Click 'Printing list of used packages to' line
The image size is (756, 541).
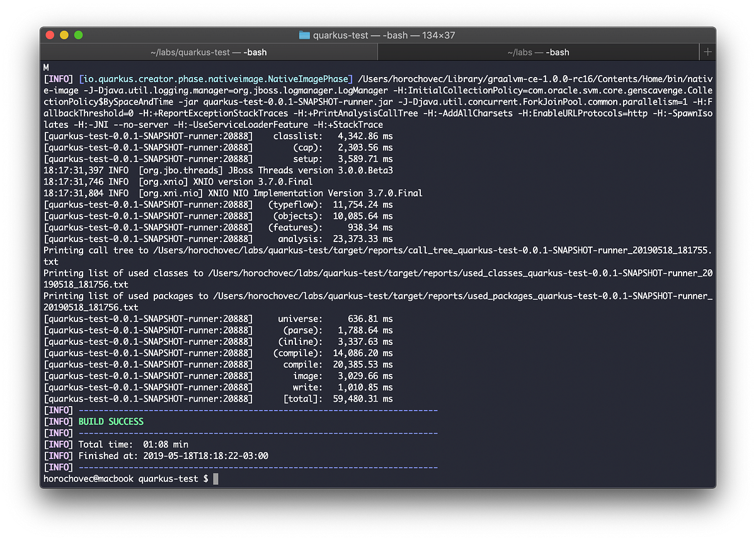[x=378, y=301]
